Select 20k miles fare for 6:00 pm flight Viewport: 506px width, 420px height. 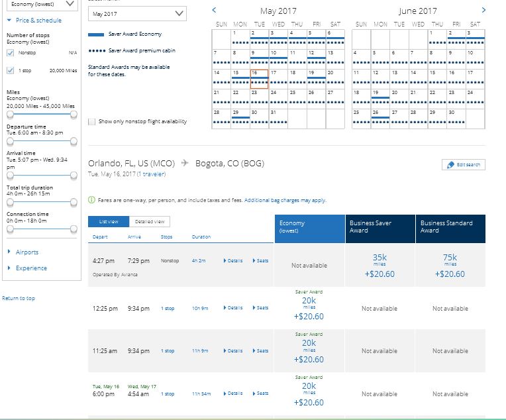click(309, 394)
